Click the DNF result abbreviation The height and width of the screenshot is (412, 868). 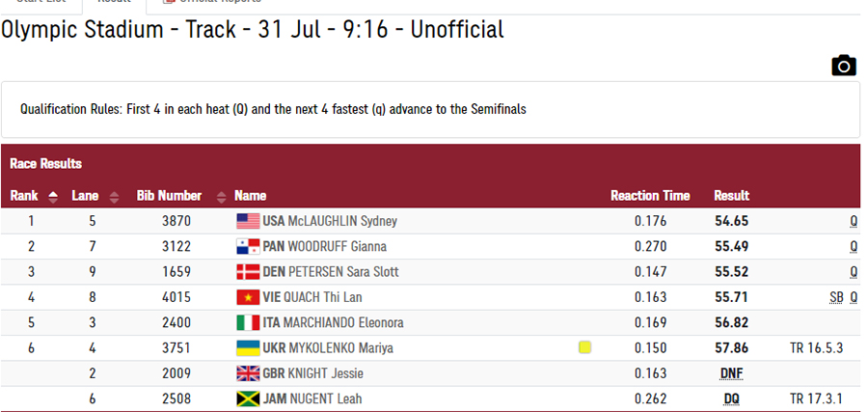click(x=731, y=373)
